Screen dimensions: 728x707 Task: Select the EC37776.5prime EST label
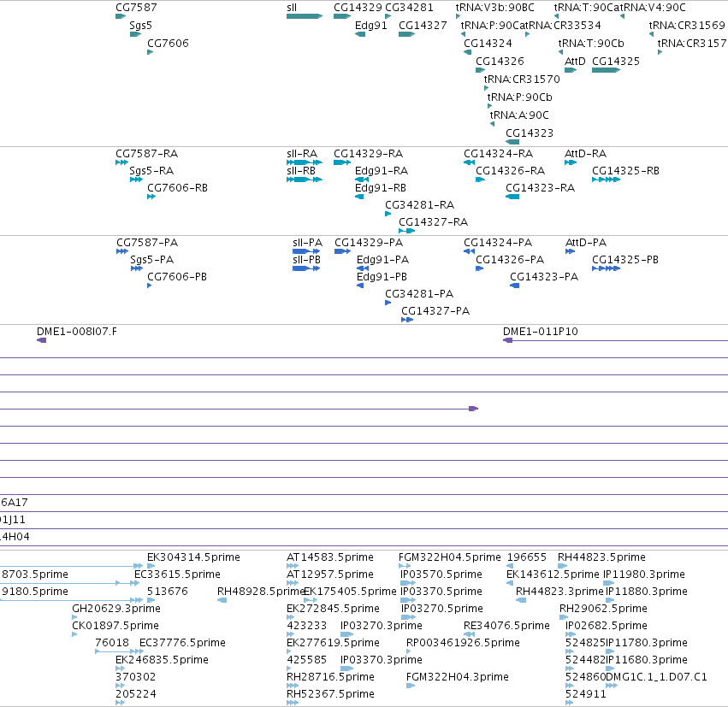(x=182, y=643)
